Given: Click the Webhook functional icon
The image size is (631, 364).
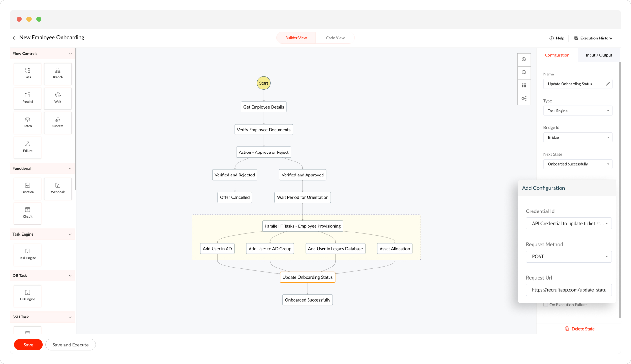Looking at the screenshot, I should (x=58, y=188).
